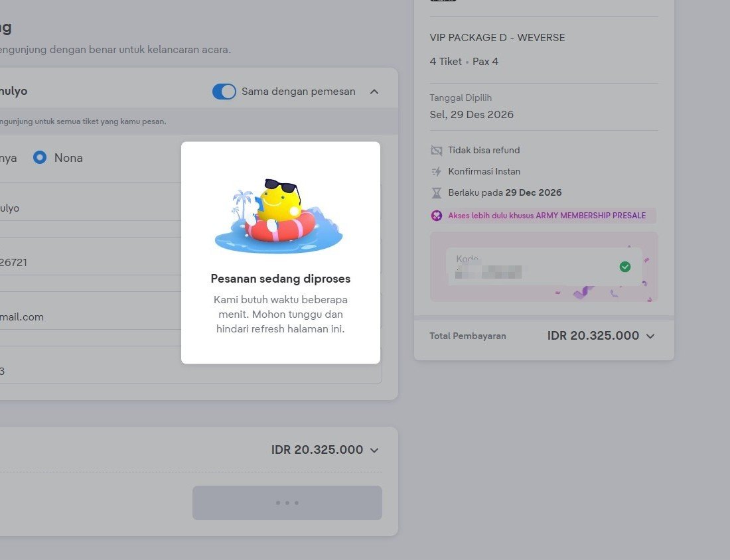
Task: Click the 'Akses lebih dulu khusus ARMY MEMBERSHIP PRESALE' label
Action: [547, 216]
